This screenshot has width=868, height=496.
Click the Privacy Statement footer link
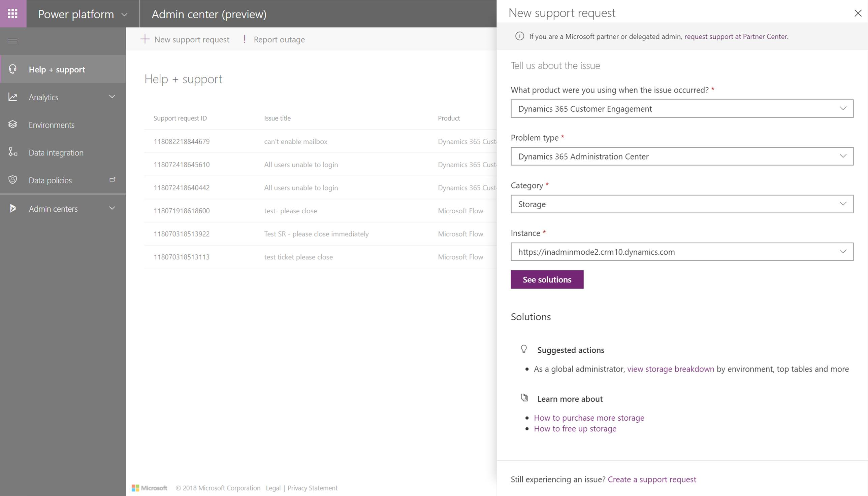click(313, 488)
